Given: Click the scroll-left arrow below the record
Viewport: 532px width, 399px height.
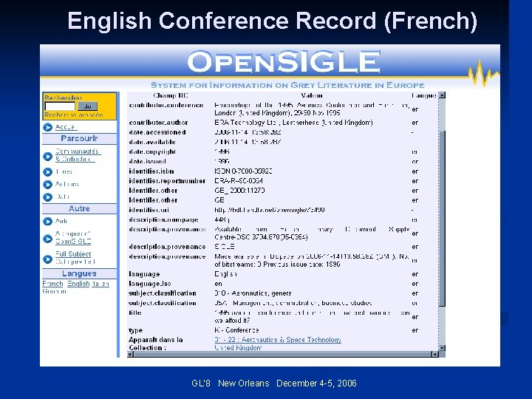Looking at the screenshot, I should coord(130,354).
